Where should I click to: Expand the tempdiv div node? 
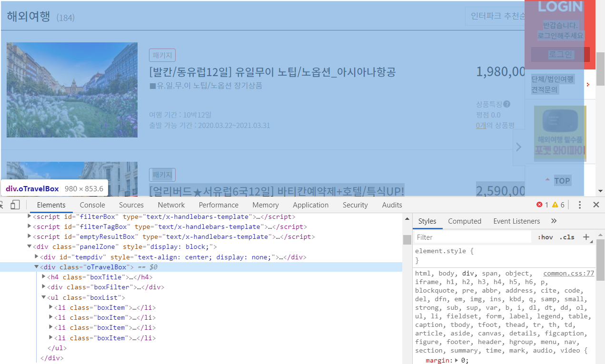(x=36, y=257)
